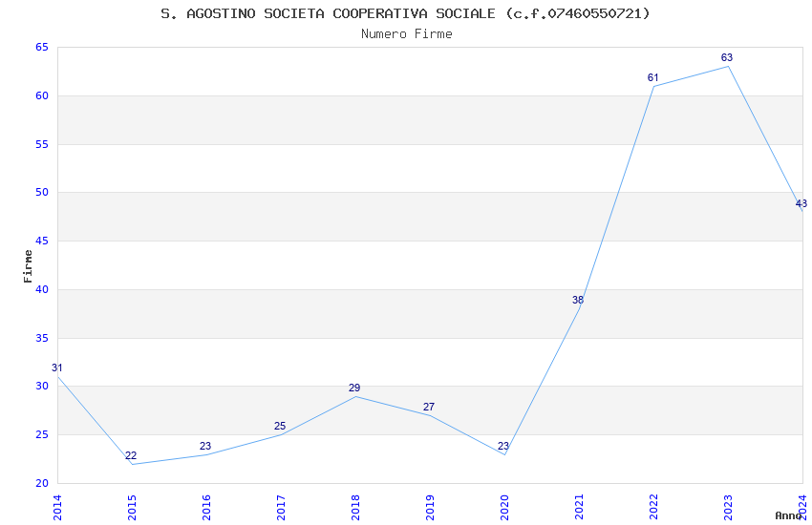Select the 2015 x-axis year label
812x525 pixels.
(132, 508)
